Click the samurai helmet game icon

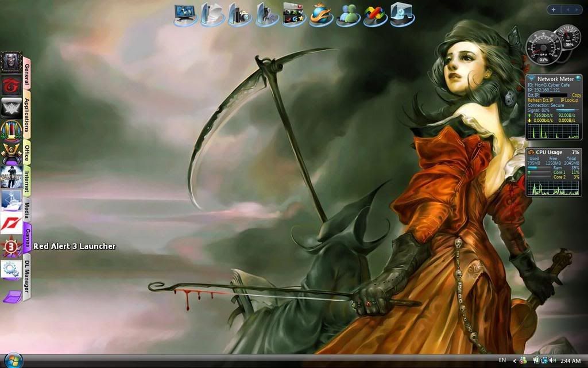point(11,154)
